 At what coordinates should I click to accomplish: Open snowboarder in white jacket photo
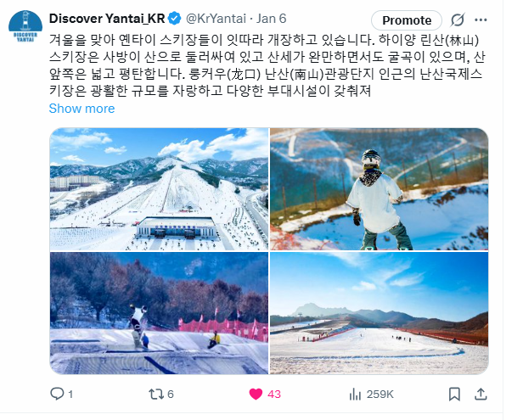380,189
